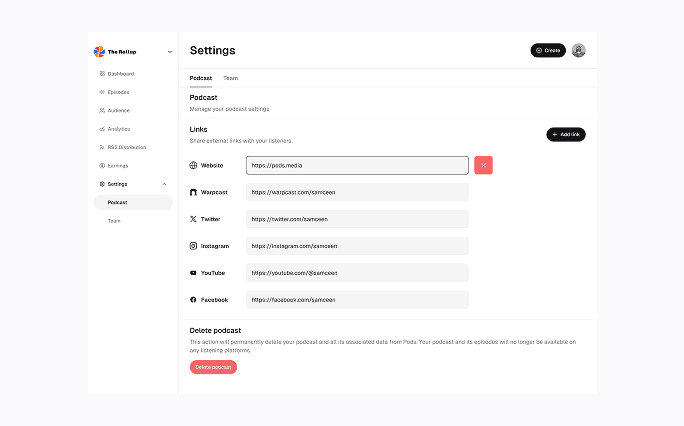Screen dimensions: 684x426
Task: Focus the Website URL field
Action: point(357,165)
